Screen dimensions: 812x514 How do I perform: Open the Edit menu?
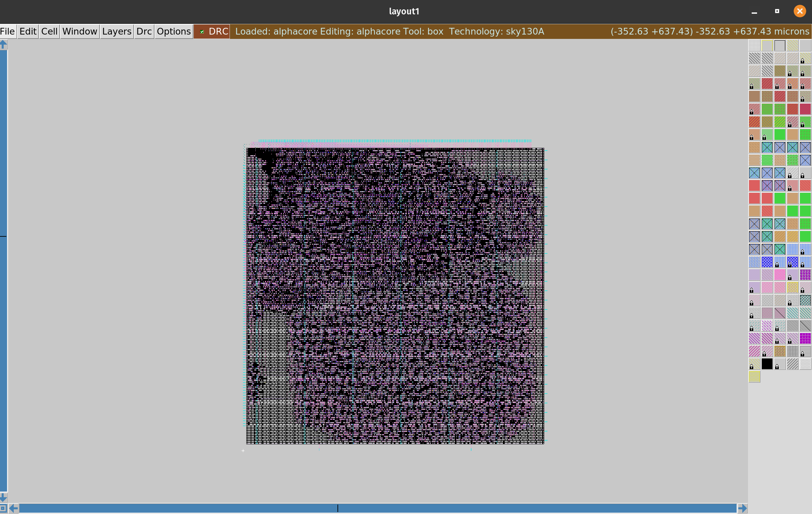tap(28, 32)
